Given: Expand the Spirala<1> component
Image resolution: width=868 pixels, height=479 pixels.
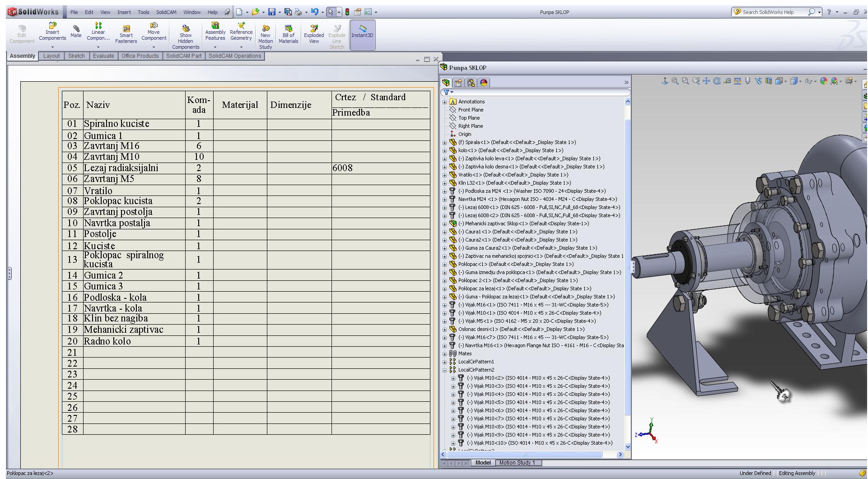Looking at the screenshot, I should (x=445, y=143).
